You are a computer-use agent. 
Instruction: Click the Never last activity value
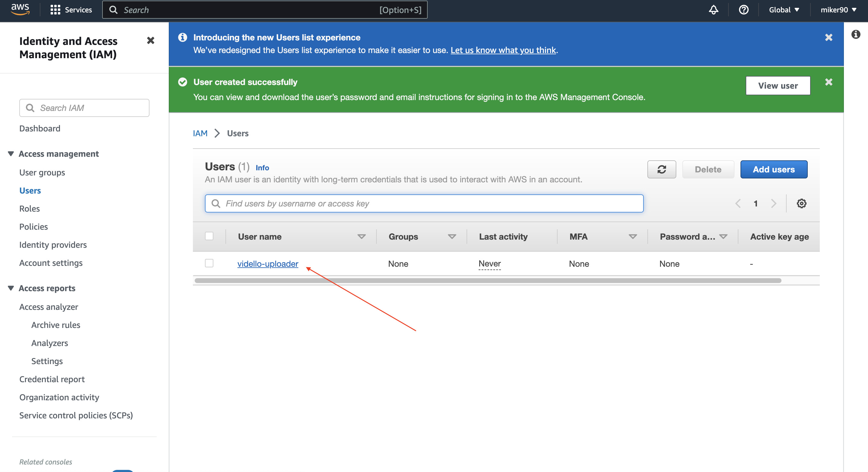tap(489, 263)
